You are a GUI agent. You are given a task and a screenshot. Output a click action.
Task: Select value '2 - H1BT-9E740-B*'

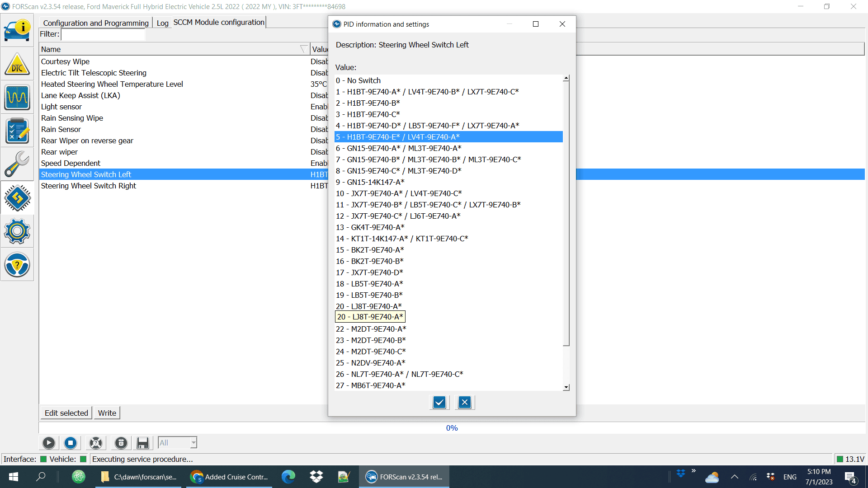(448, 103)
